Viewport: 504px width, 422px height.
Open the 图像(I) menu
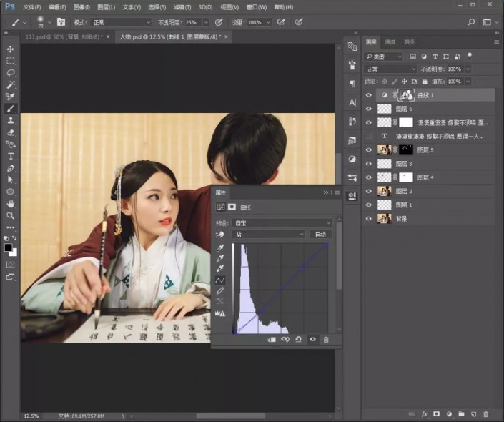pyautogui.click(x=81, y=6)
